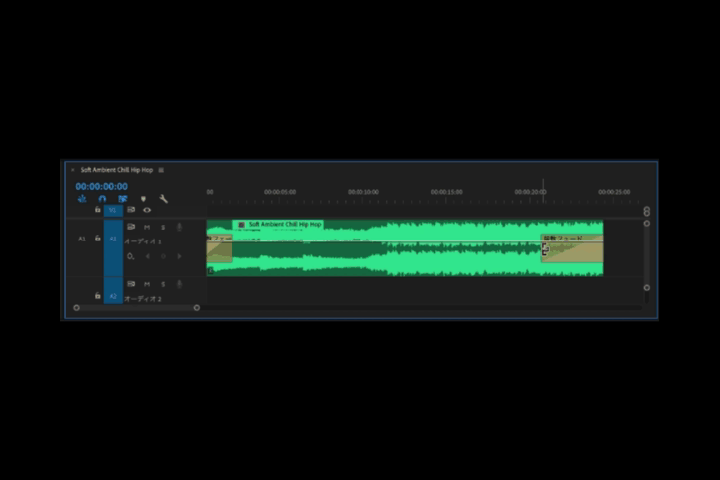Toggle the Linked Selection icon

[x=123, y=199]
